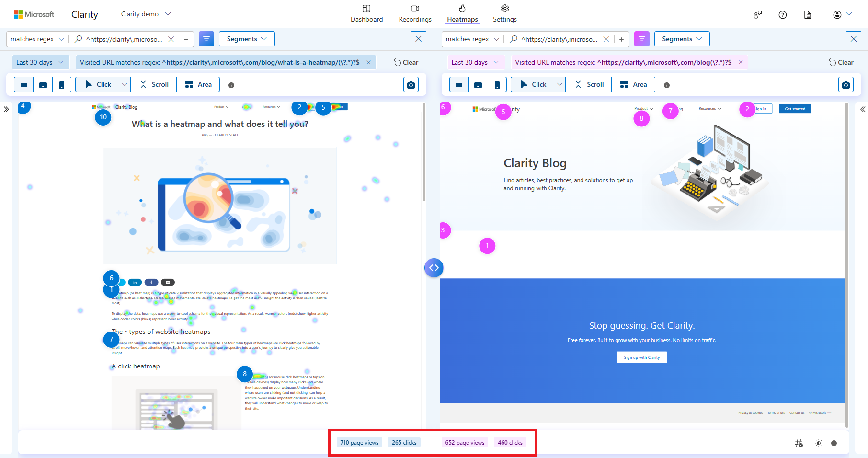The height and width of the screenshot is (458, 868).
Task: Select mobile device view in right pane
Action: pos(497,85)
